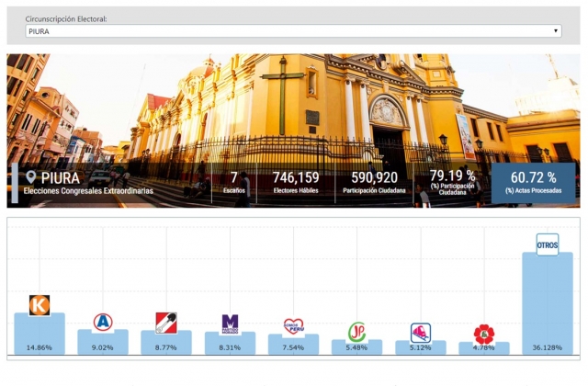
Task: Click the blue and pink party logo
Action: 420,333
